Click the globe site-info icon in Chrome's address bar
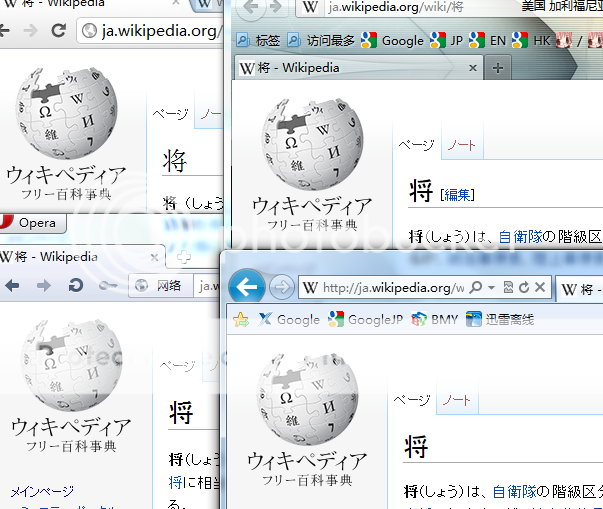 tap(89, 31)
